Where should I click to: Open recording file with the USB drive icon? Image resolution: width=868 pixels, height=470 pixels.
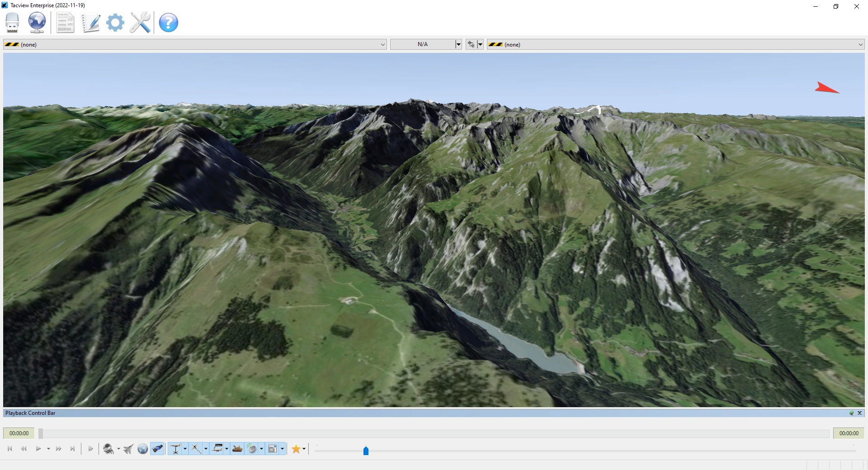(12, 23)
